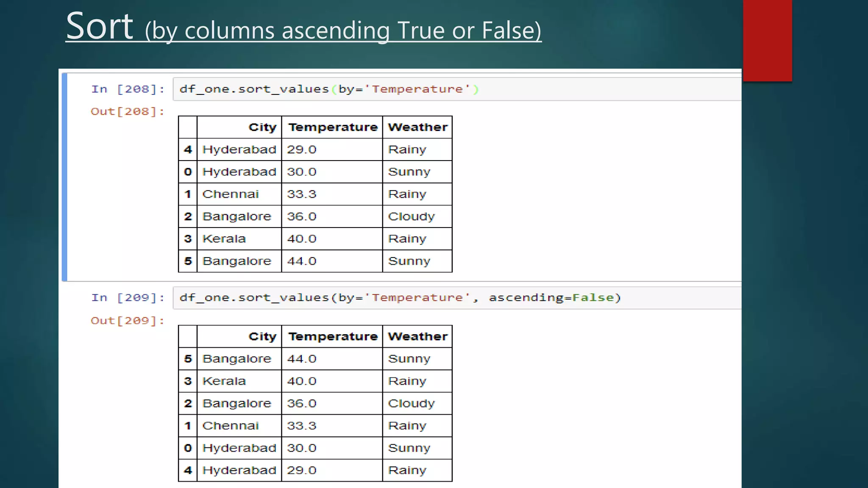This screenshot has width=868, height=488.
Task: Select the 30.0 temperature cell in Out[209] table
Action: (332, 448)
